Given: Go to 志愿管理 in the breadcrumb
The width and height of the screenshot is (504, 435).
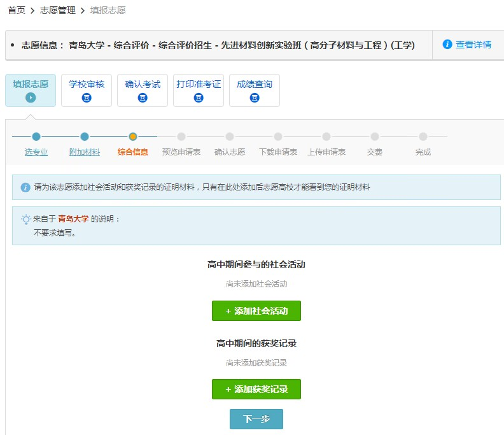Looking at the screenshot, I should 57,10.
